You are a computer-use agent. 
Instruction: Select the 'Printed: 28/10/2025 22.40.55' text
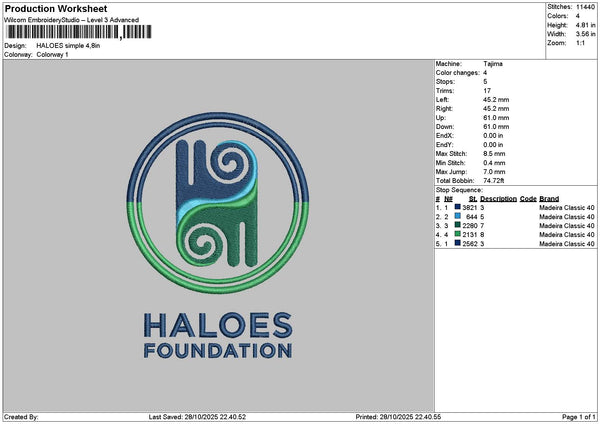pyautogui.click(x=398, y=417)
